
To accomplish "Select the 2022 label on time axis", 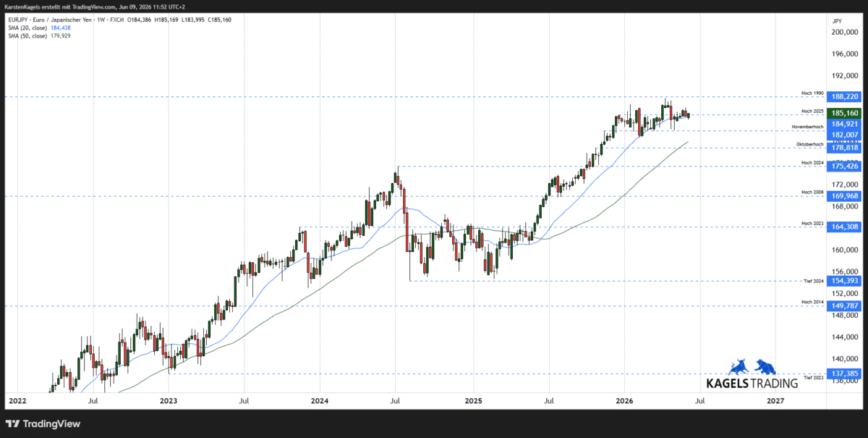I will [x=16, y=400].
